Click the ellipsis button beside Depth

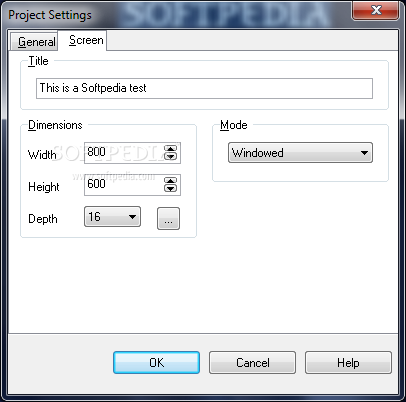pyautogui.click(x=168, y=219)
